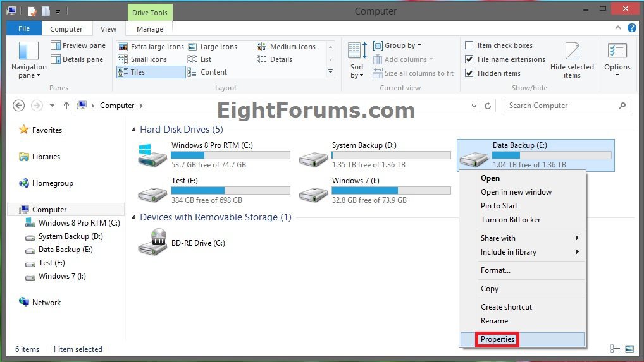Switch to Details layout
This screenshot has width=644, height=362.
coord(275,59)
